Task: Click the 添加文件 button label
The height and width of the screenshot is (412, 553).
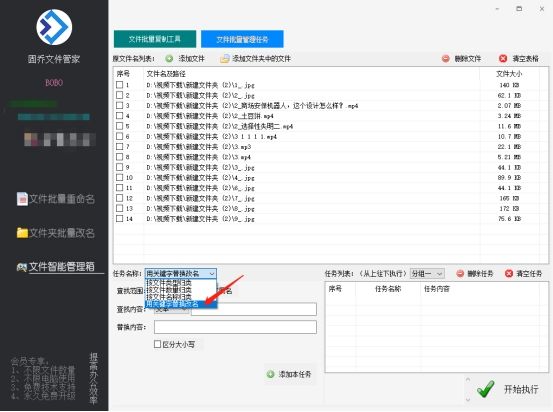Action: click(191, 59)
